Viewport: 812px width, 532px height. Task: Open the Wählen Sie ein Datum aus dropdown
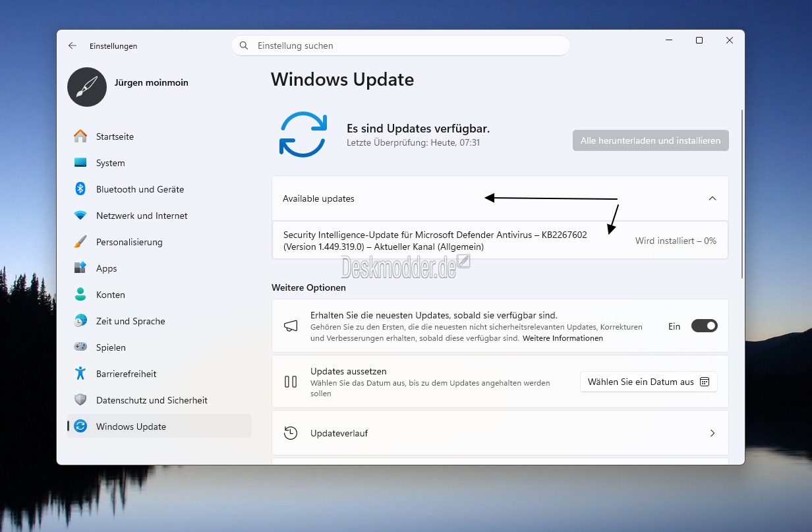click(649, 382)
